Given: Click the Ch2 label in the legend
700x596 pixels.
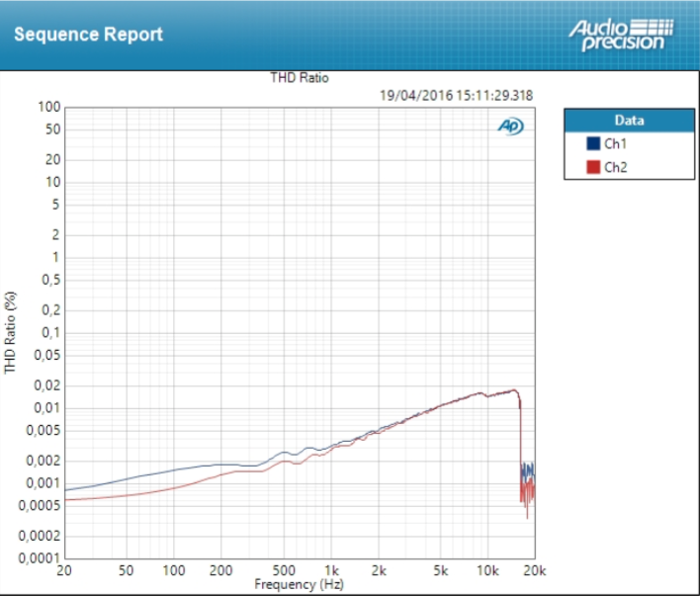Looking at the screenshot, I should click(616, 167).
